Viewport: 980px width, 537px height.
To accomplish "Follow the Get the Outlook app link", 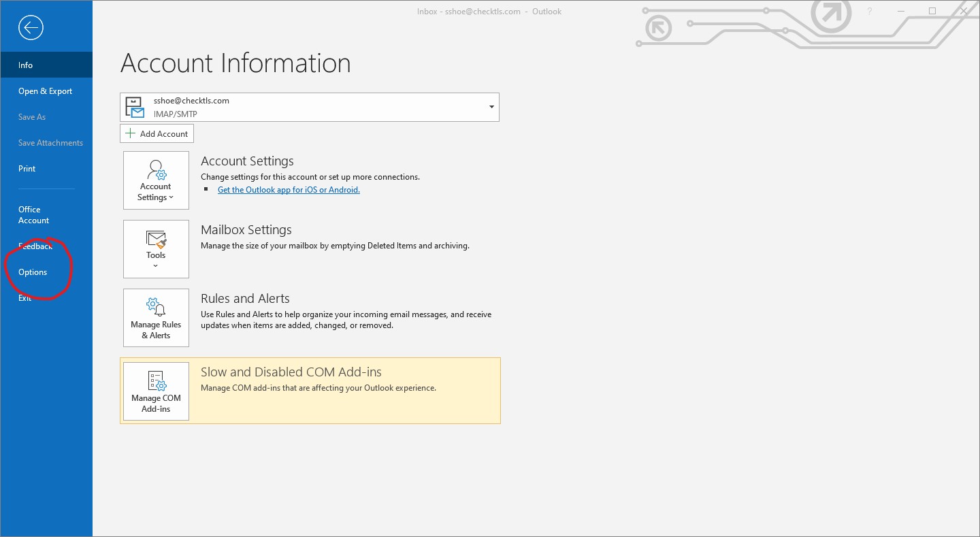I will (x=289, y=190).
